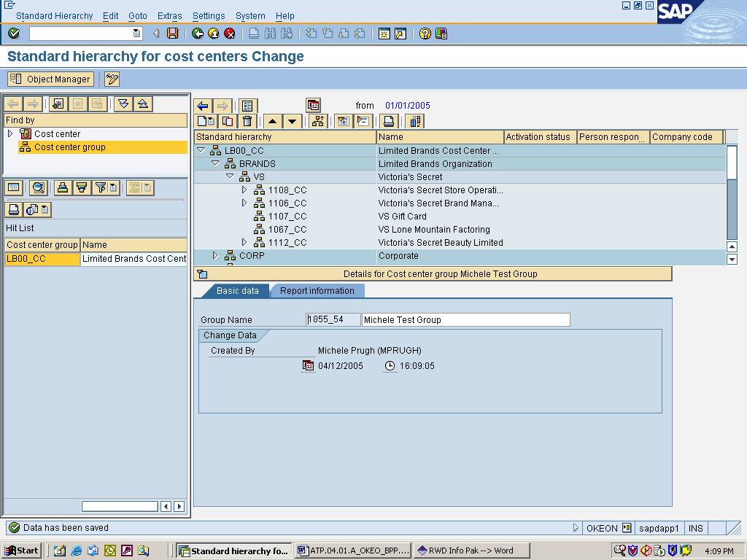Click the blue back arrow above Standard hierarchy

(x=203, y=106)
